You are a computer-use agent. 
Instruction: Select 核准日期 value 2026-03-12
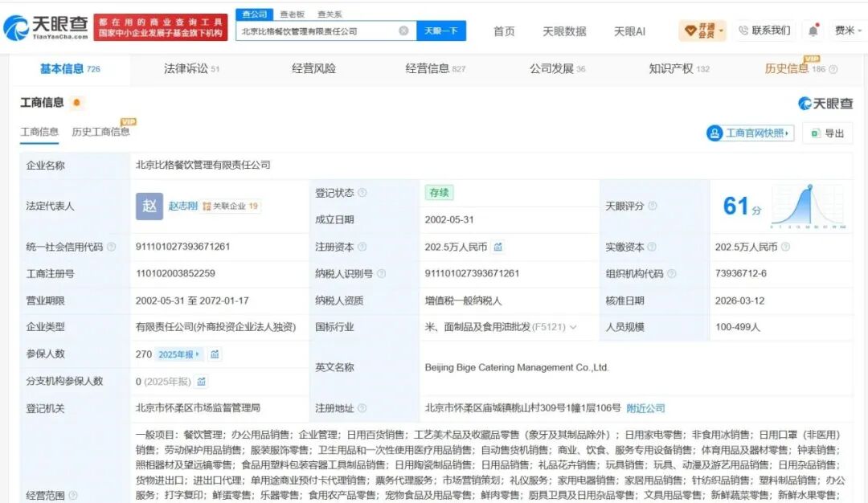point(739,301)
